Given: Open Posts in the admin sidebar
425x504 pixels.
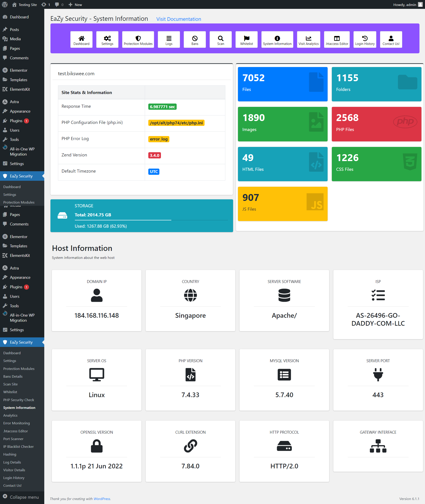Looking at the screenshot, I should click(14, 30).
